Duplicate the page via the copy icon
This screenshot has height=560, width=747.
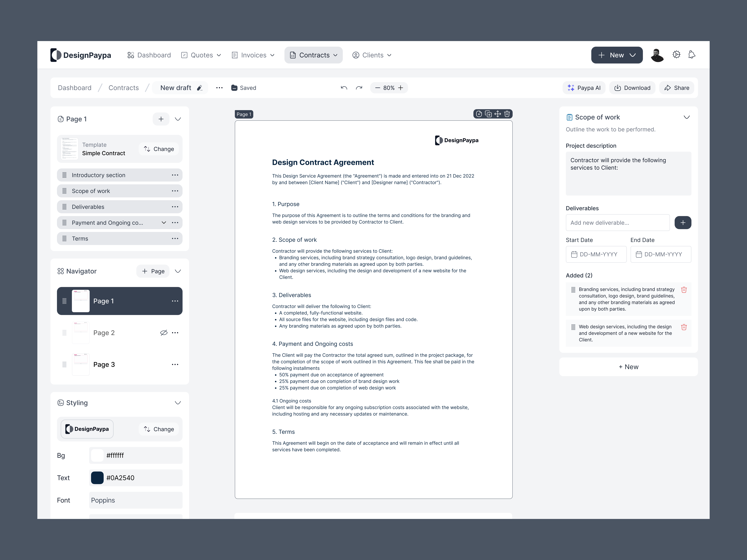coord(488,114)
